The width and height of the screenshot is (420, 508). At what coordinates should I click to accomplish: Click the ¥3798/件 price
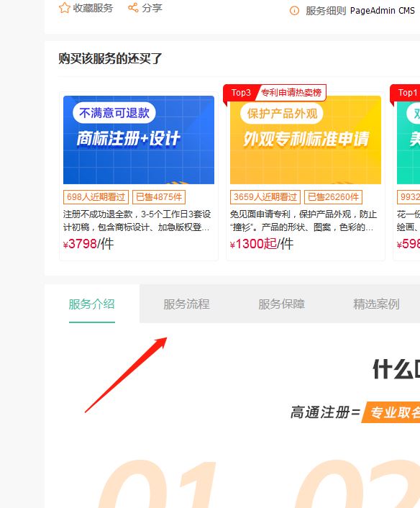pyautogui.click(x=88, y=244)
